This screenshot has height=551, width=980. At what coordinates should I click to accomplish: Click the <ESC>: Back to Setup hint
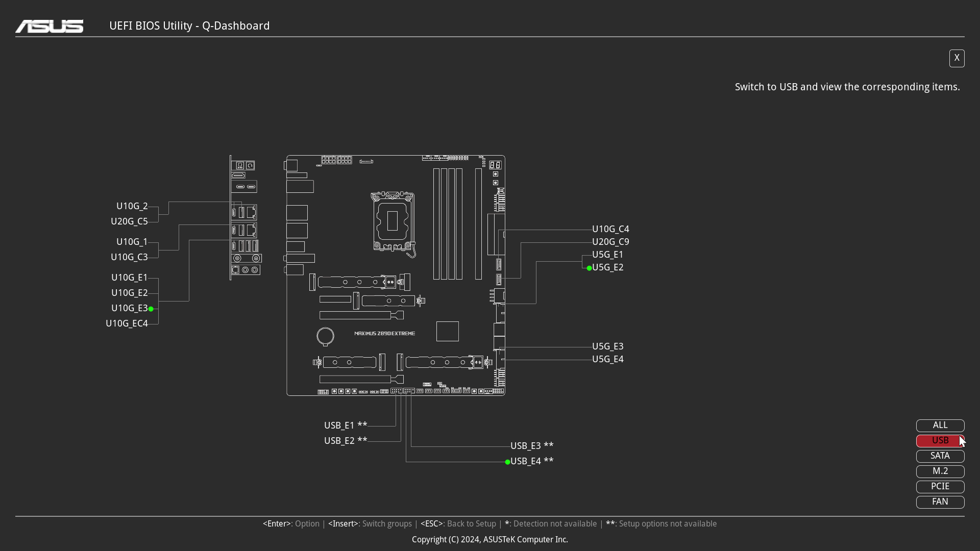(458, 524)
